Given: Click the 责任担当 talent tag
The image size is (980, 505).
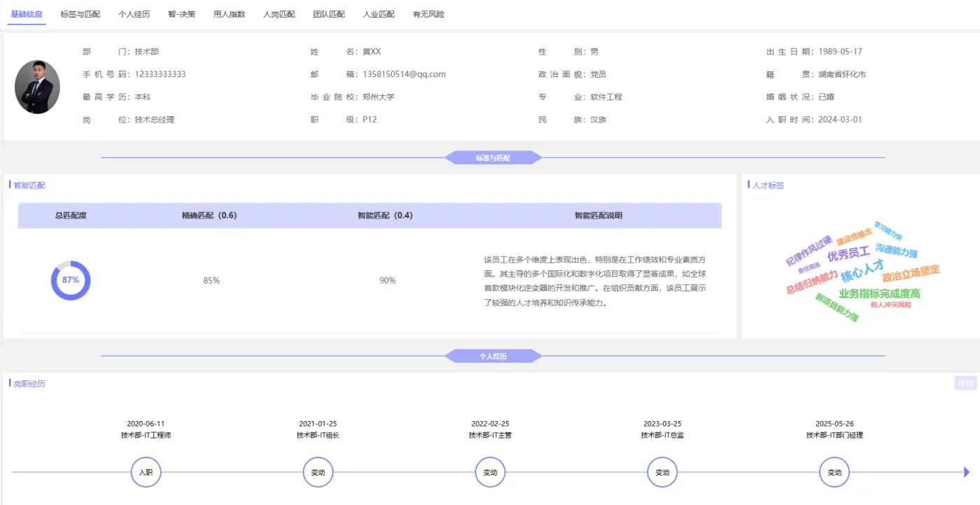Looking at the screenshot, I should (x=808, y=268).
